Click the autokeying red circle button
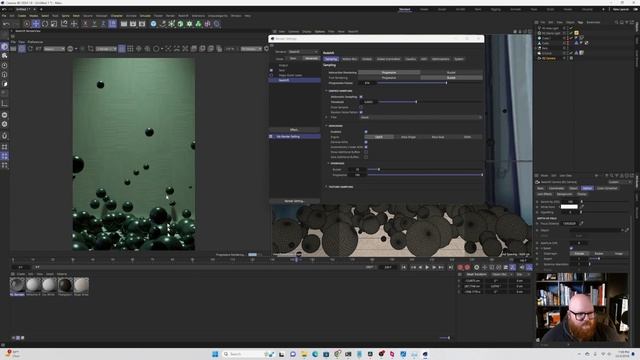 click(x=467, y=267)
